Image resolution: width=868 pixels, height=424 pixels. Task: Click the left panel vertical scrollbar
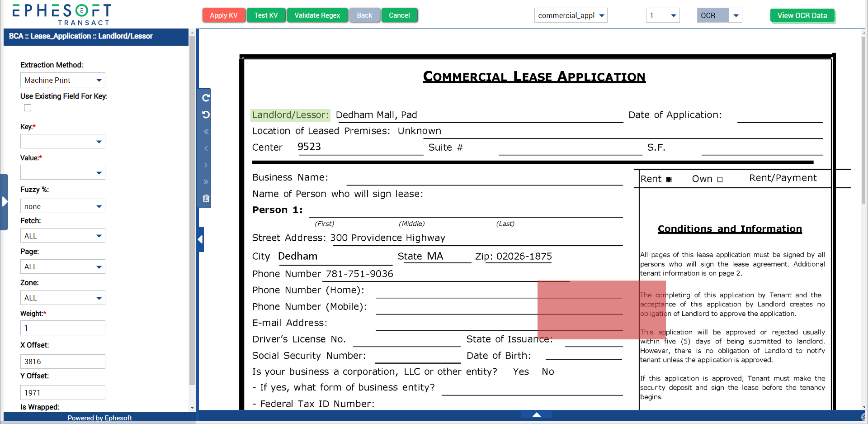[192, 211]
